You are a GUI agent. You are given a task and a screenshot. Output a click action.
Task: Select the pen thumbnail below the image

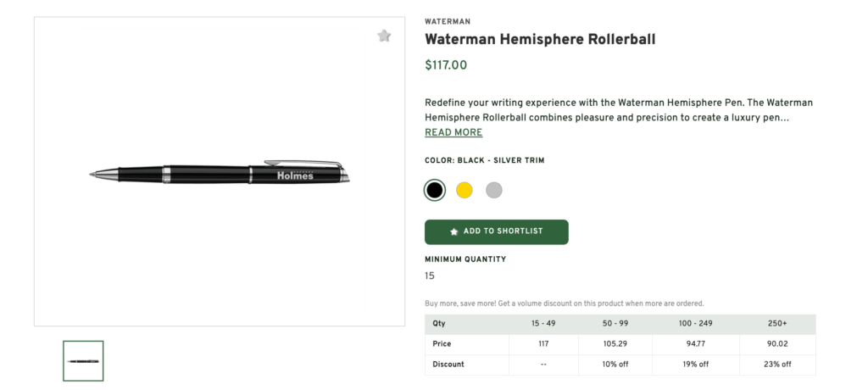click(83, 361)
